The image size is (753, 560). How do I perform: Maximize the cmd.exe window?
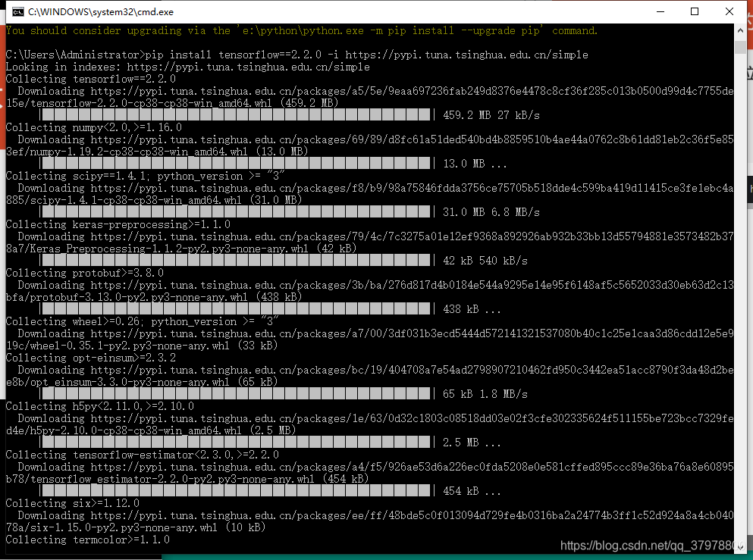coord(695,11)
